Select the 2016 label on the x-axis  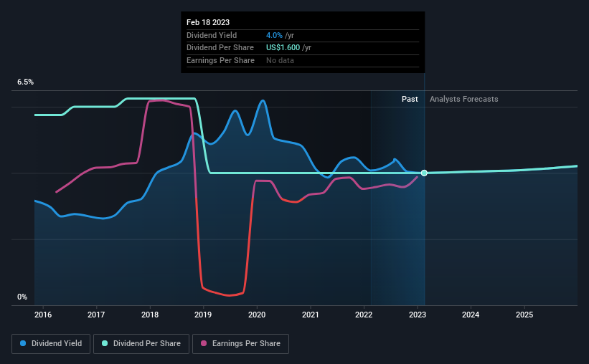pyautogui.click(x=43, y=315)
